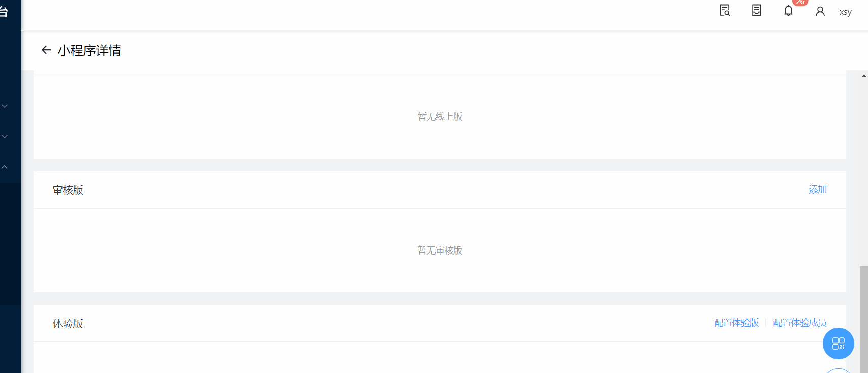Click the 审核版 section heading
The width and height of the screenshot is (868, 373).
tap(68, 190)
